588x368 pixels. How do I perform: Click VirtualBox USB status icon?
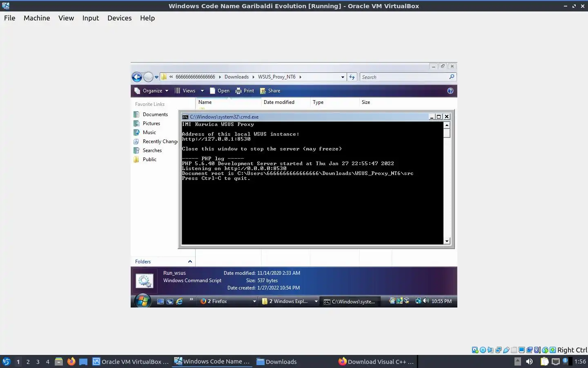coord(506,350)
